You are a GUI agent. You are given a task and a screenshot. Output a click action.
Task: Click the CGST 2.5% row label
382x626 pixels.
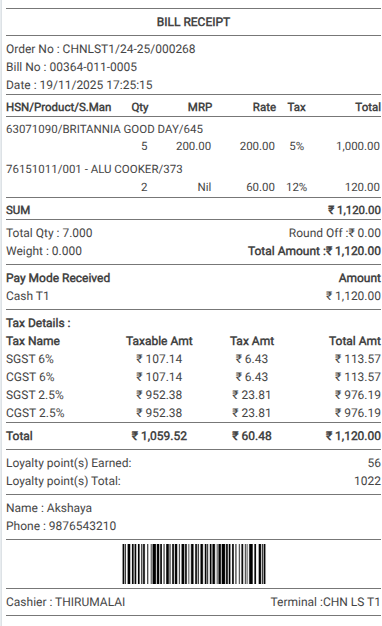tap(35, 413)
